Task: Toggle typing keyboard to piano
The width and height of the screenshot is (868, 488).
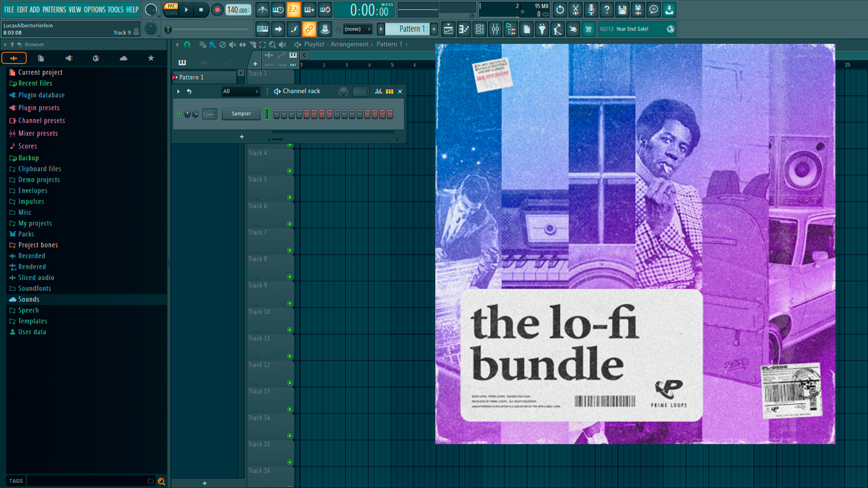Action: [262, 29]
